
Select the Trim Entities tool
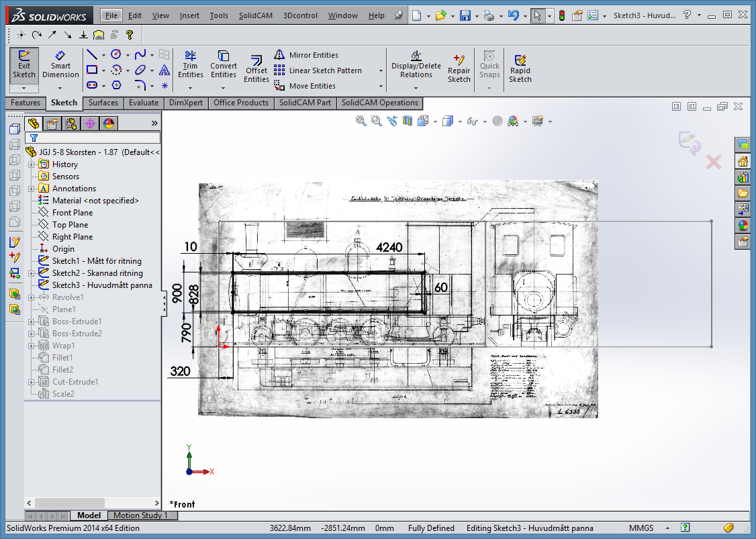click(x=191, y=64)
